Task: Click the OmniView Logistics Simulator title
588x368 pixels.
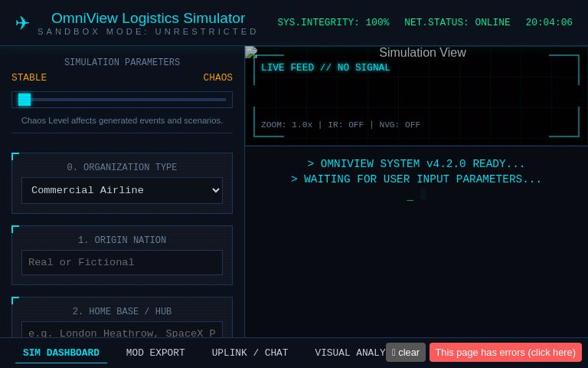Action: [x=148, y=18]
